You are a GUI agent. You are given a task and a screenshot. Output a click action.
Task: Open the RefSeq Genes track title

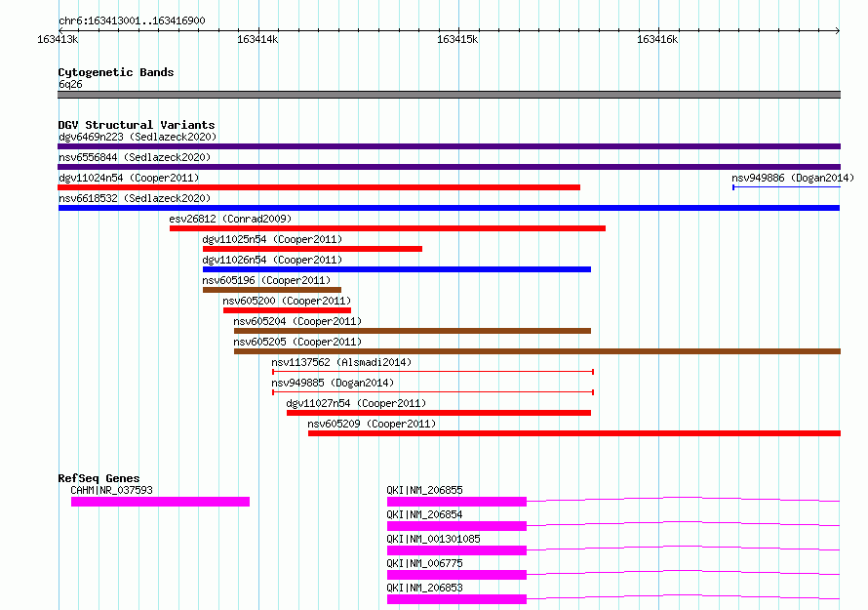(x=99, y=478)
